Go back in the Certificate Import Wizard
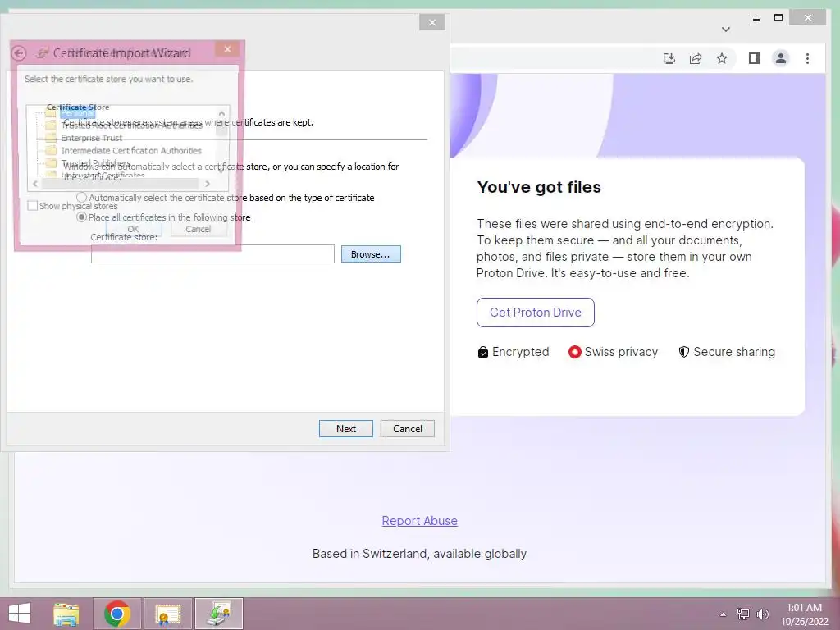840x630 pixels. point(19,53)
